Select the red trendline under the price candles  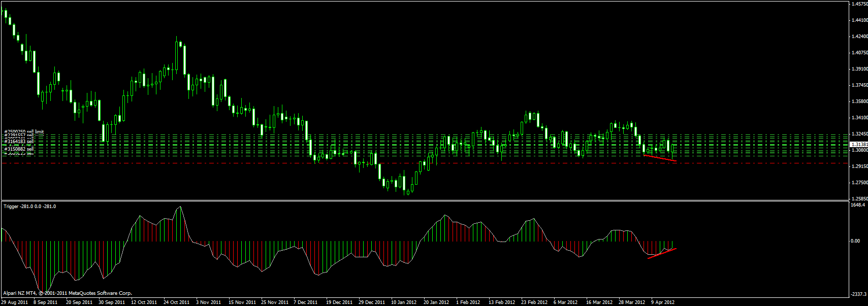[660, 158]
